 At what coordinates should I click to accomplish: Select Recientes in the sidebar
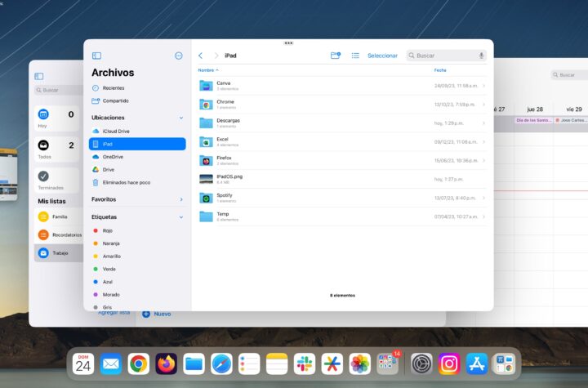coord(137,87)
